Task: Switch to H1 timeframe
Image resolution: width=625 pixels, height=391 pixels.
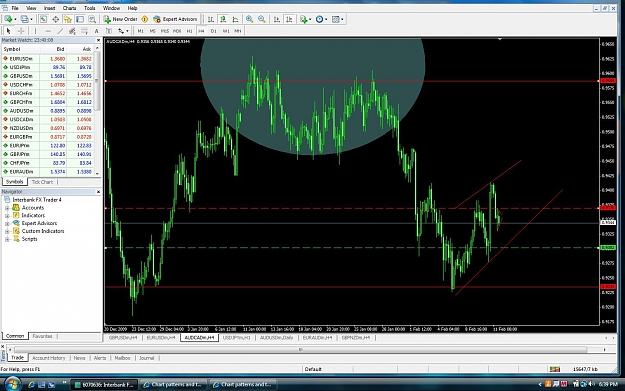Action: 189,31
